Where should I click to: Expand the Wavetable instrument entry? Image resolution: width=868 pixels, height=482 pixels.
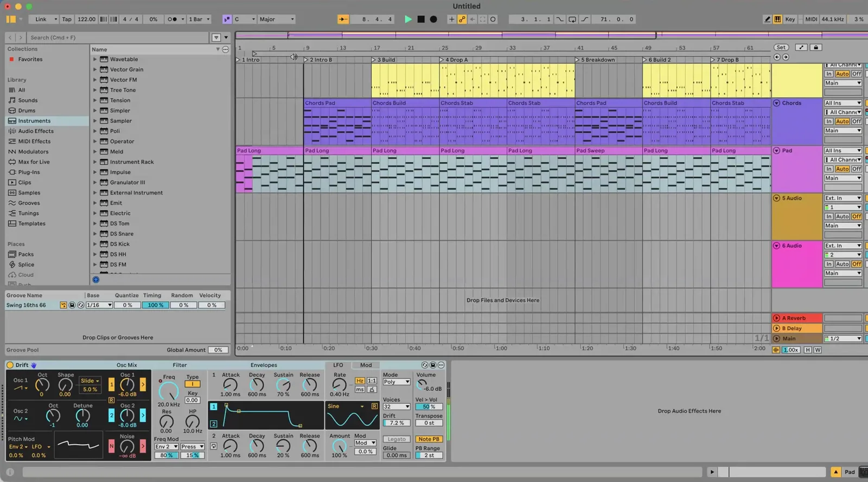pyautogui.click(x=95, y=59)
